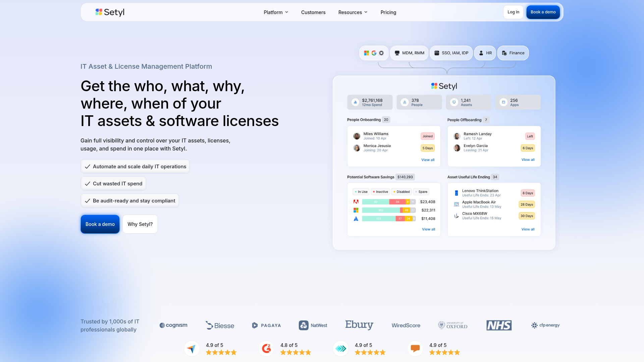Click the NatWest logo

313,325
